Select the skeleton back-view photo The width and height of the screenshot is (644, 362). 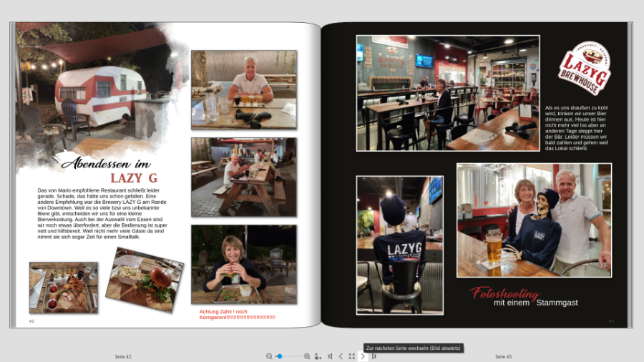(400, 245)
